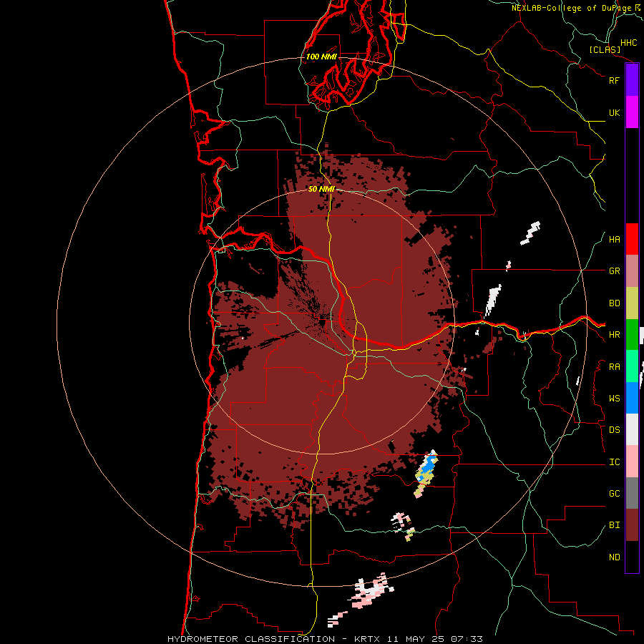Click the 'RA' legend label
This screenshot has height=644, width=644.
click(x=614, y=367)
